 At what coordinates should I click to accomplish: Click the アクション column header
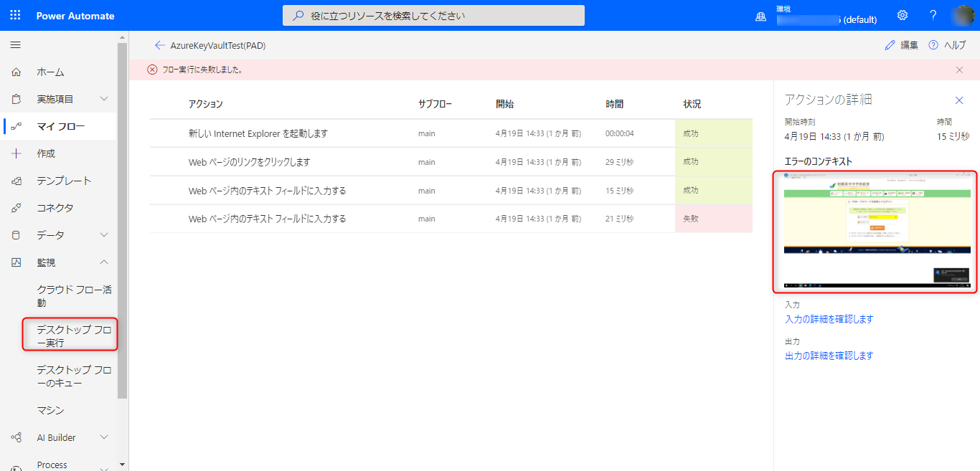(x=206, y=104)
